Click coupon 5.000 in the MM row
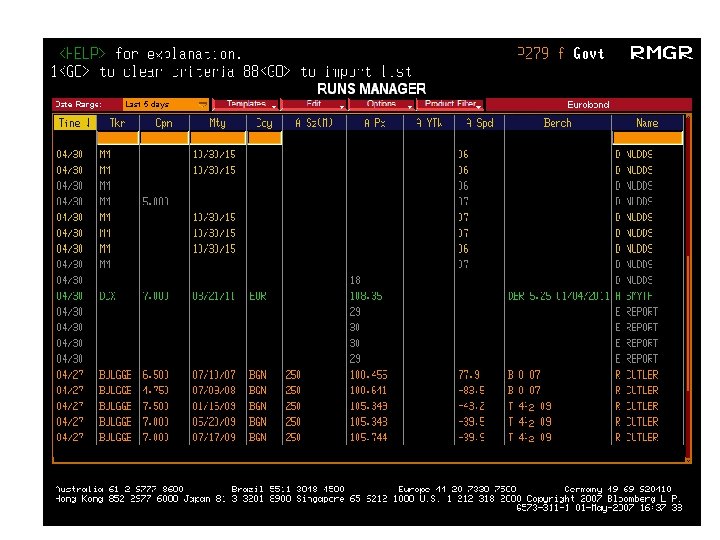The image size is (720, 540). tap(155, 202)
